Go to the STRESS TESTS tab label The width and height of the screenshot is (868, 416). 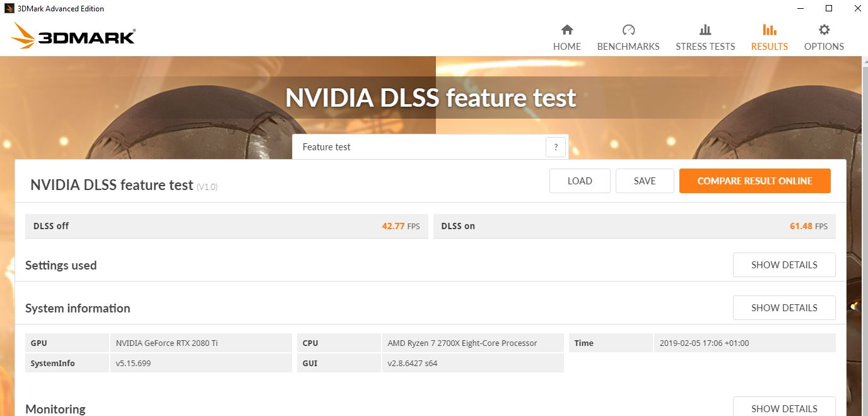(x=705, y=47)
